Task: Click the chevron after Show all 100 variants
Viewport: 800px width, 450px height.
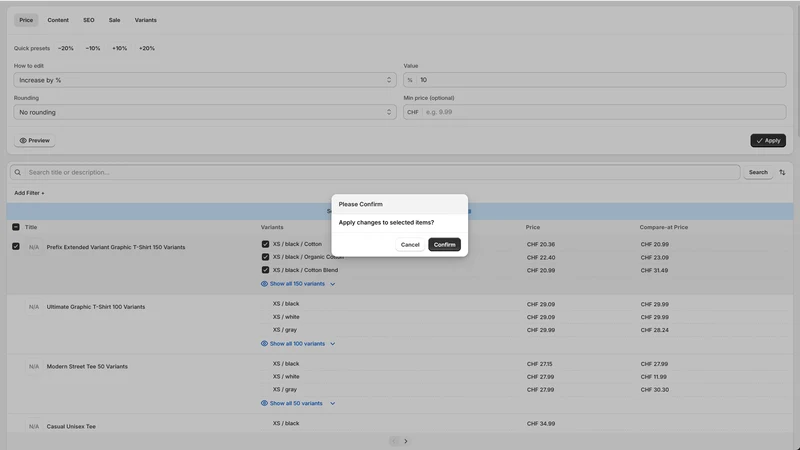Action: [333, 344]
